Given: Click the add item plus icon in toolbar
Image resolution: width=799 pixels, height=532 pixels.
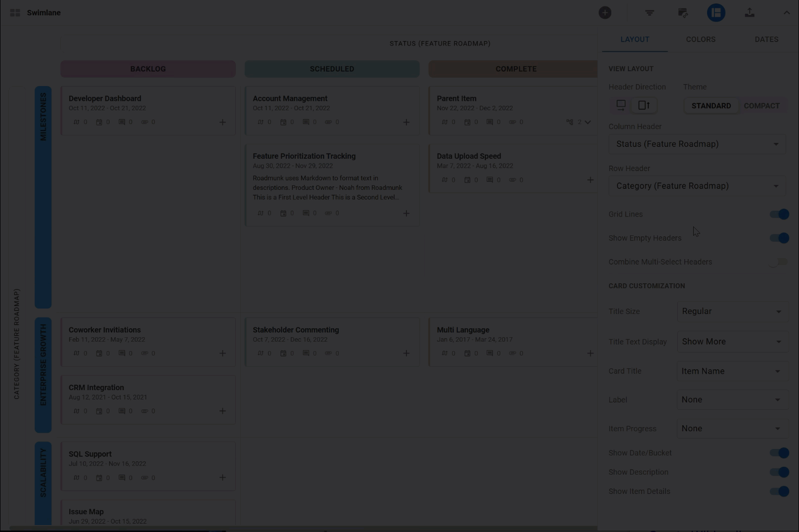Looking at the screenshot, I should click(x=605, y=12).
